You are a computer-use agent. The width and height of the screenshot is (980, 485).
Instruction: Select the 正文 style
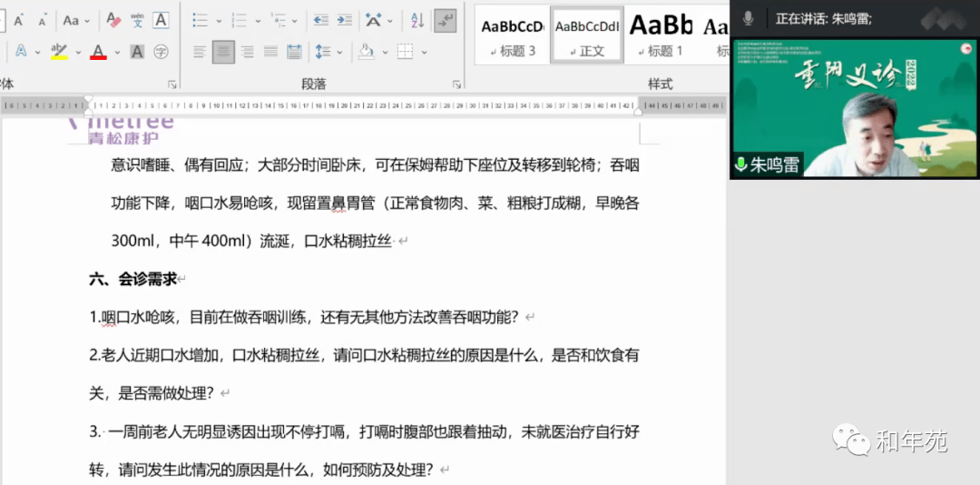pyautogui.click(x=587, y=35)
